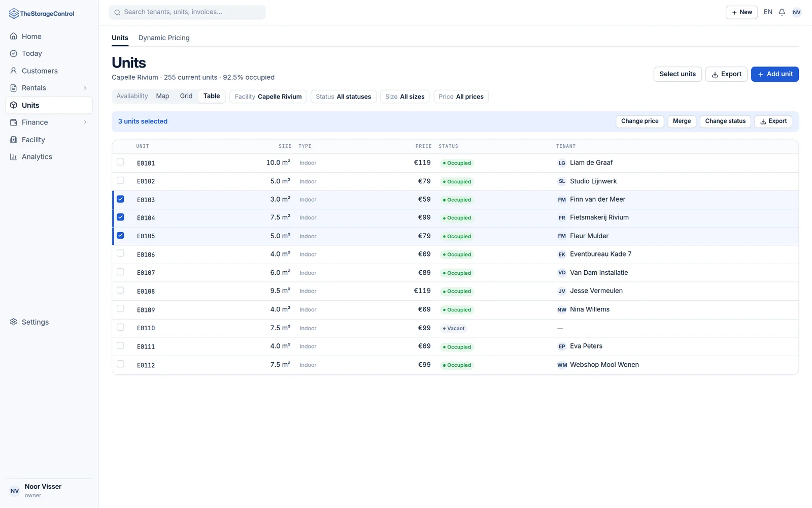Viewport: 812px width, 508px height.
Task: Click TheStorageControl logo icon
Action: tap(14, 14)
